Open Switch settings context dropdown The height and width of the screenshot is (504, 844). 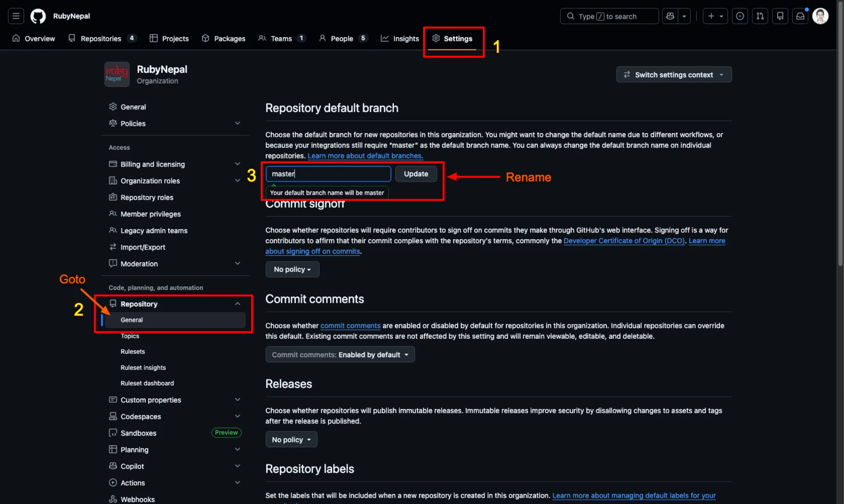[x=674, y=75]
